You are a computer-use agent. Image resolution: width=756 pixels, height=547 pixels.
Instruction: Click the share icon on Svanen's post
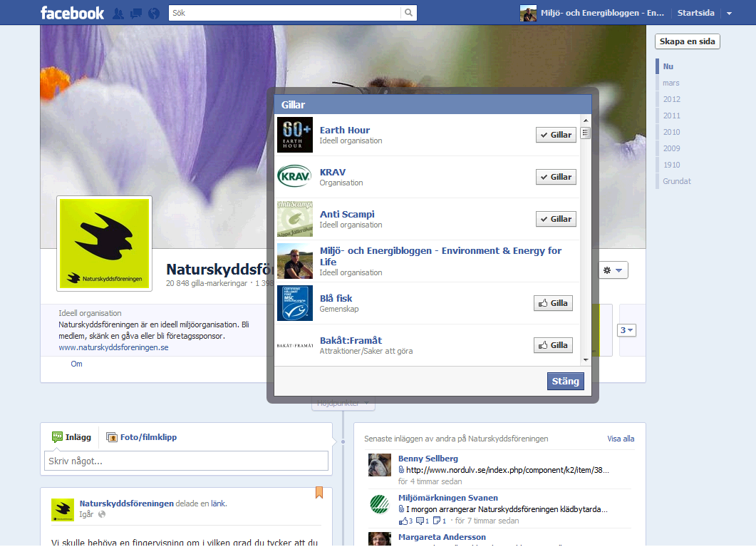click(437, 521)
